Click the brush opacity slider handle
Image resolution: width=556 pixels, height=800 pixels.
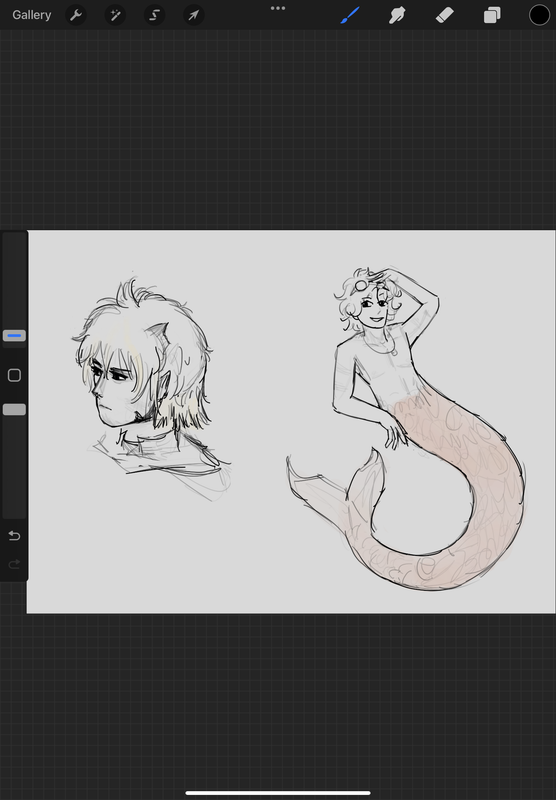pyautogui.click(x=14, y=410)
